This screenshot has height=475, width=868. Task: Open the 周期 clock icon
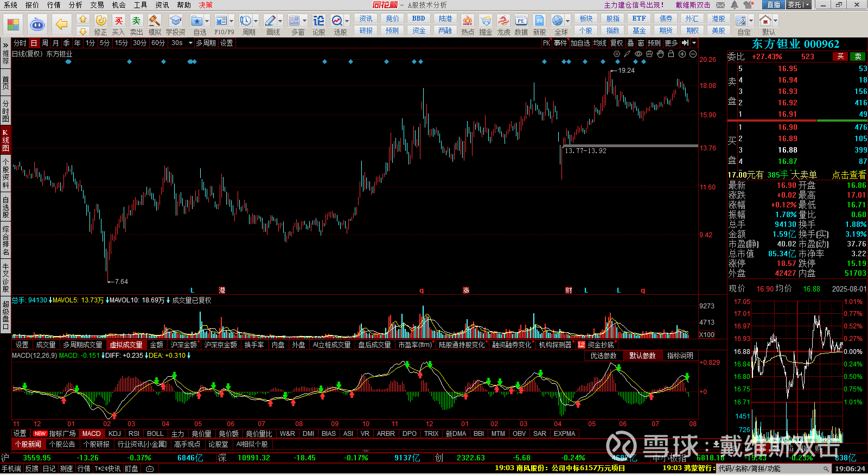245,21
